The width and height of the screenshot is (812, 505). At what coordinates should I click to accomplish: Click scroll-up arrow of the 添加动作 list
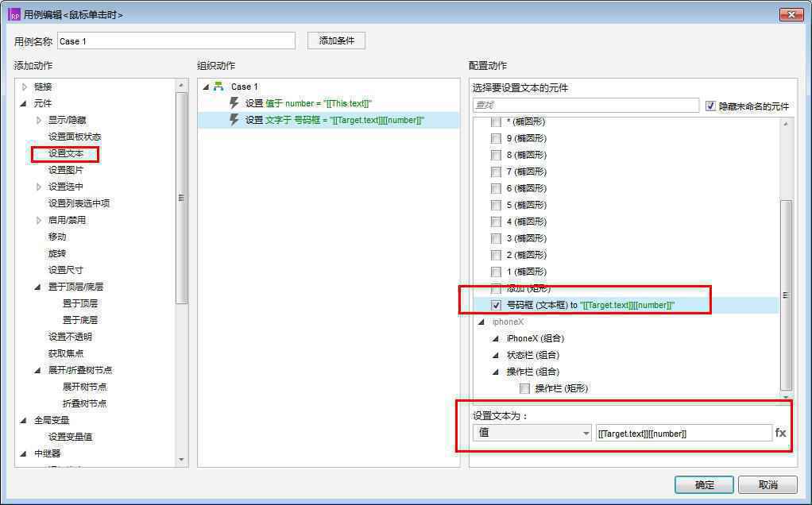click(x=181, y=85)
